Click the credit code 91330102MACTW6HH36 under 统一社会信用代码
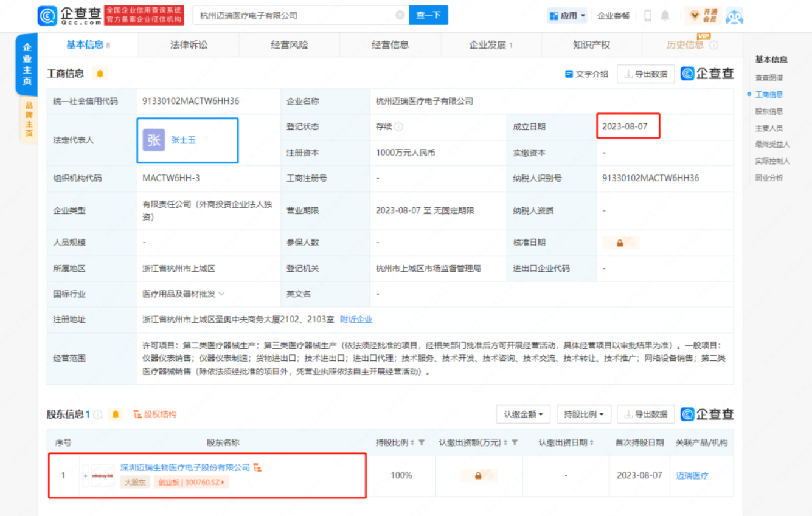Image resolution: width=812 pixels, height=516 pixels. click(191, 101)
